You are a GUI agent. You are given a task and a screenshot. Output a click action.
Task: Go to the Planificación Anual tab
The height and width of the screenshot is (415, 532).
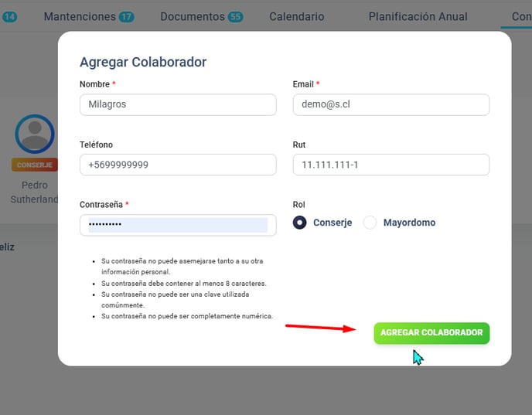[418, 16]
